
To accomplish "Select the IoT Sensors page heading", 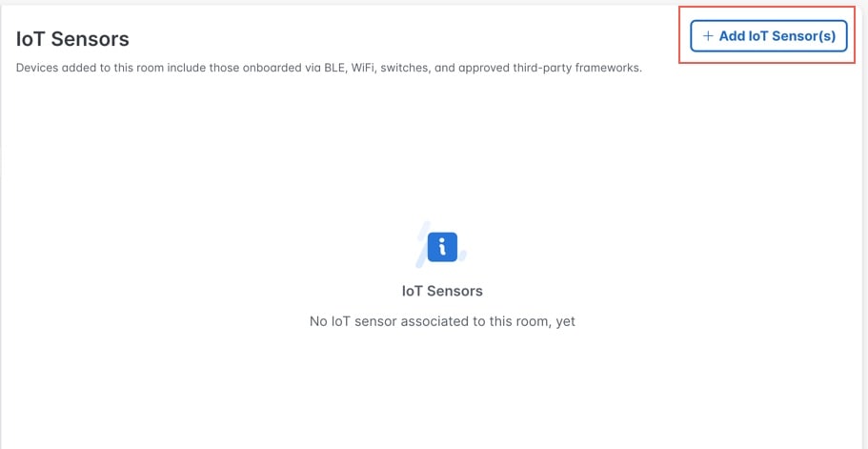I will coord(72,39).
